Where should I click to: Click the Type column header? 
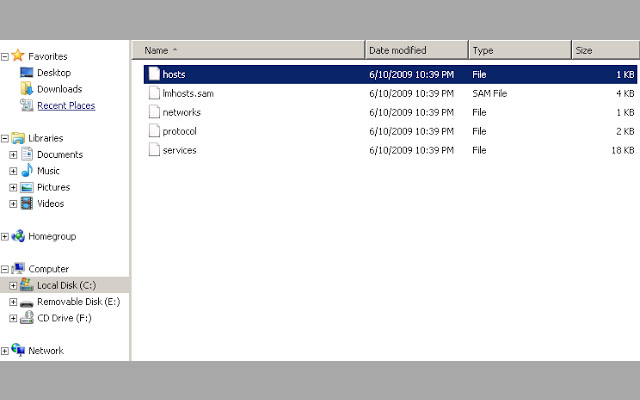coord(518,50)
